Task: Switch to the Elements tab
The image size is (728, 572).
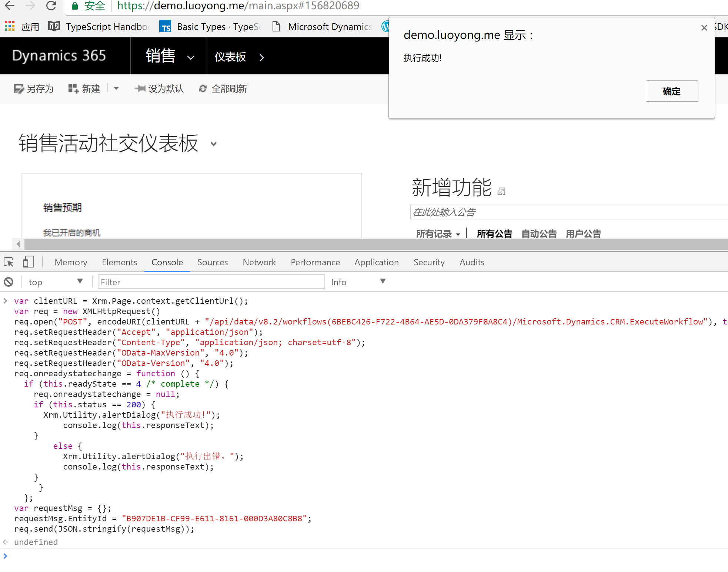Action: [119, 262]
